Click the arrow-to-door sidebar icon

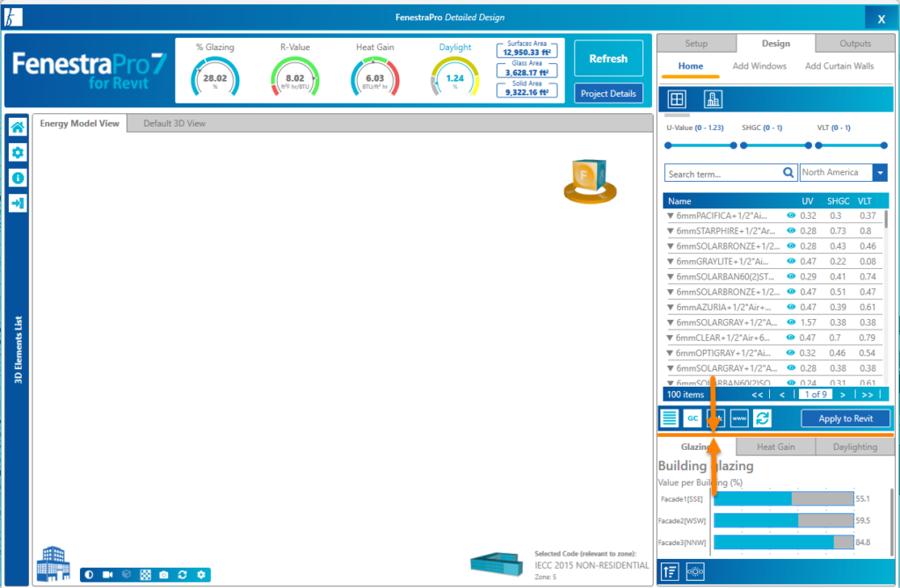pos(18,203)
